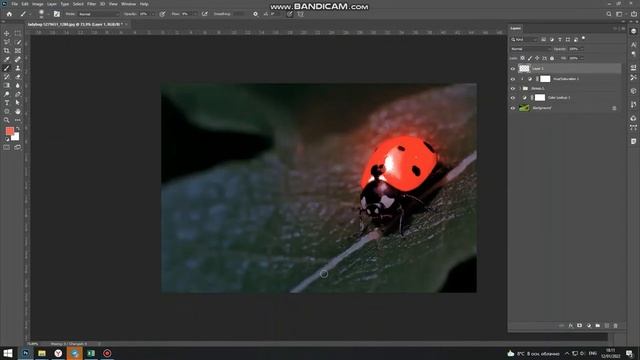Viewport: 640px width, 360px height.
Task: Open the Filter menu
Action: click(91, 4)
